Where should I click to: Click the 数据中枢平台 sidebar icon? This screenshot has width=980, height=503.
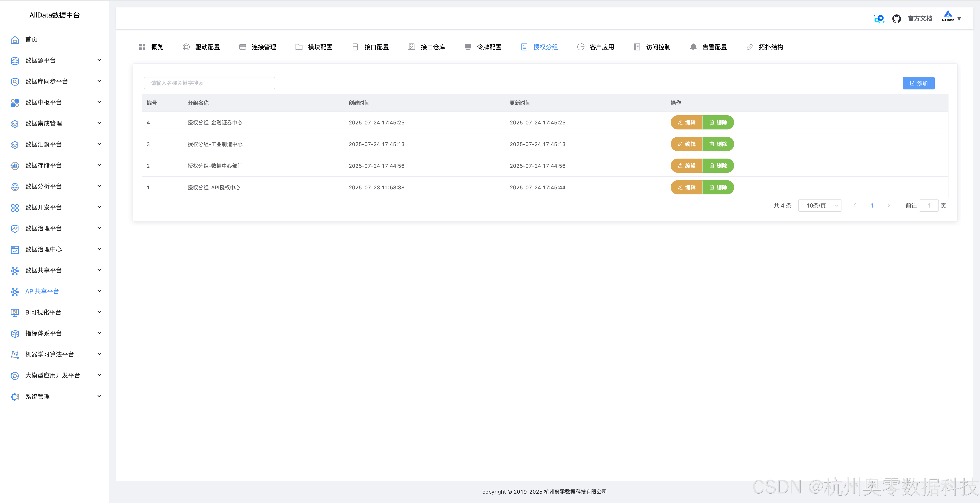point(15,103)
